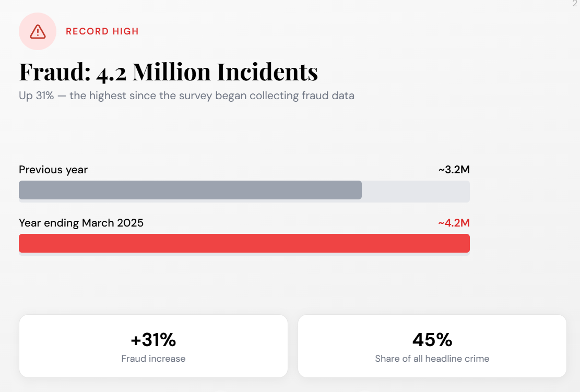Click the red ~4.2M value
The height and width of the screenshot is (392, 580).
[454, 223]
